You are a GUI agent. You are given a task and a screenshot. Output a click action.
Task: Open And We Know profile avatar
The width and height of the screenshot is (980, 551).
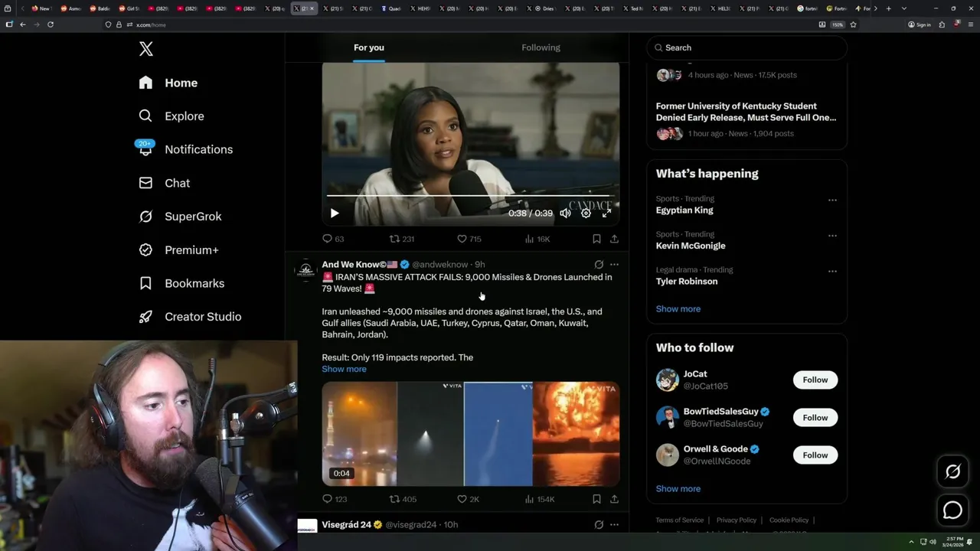[x=306, y=271]
